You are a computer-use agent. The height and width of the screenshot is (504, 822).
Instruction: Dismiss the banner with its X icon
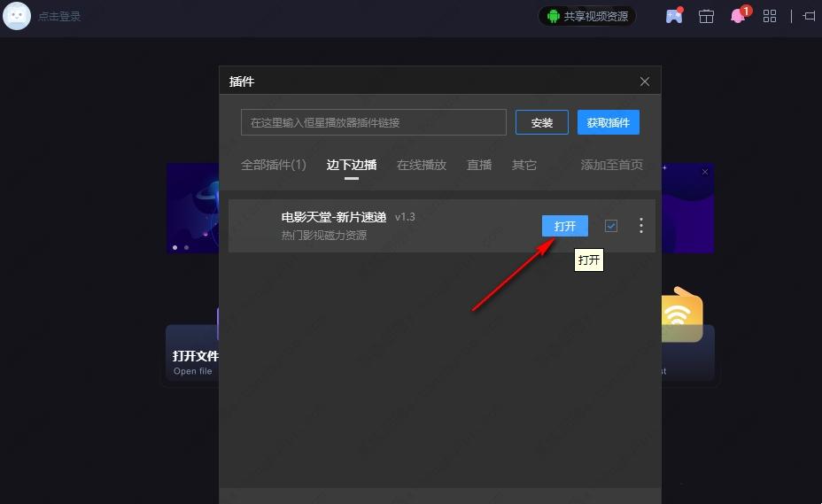click(x=705, y=172)
